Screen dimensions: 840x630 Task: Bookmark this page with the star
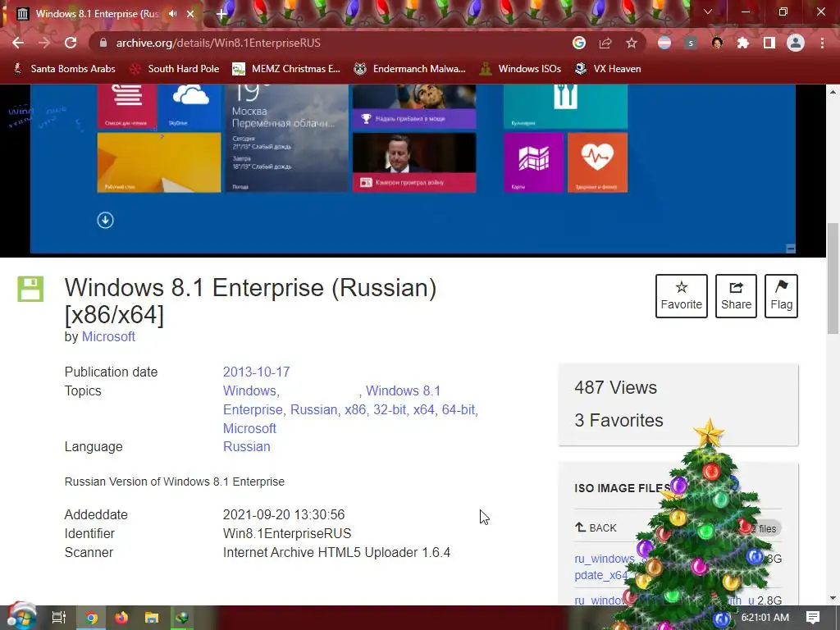(632, 43)
